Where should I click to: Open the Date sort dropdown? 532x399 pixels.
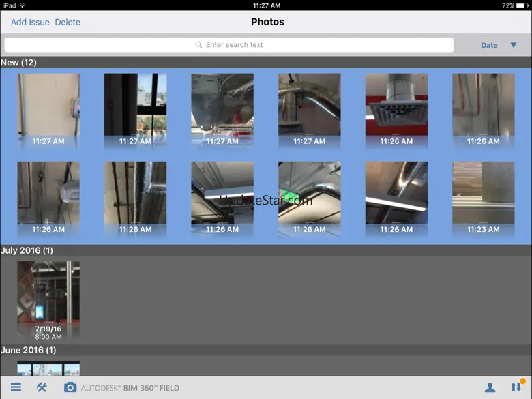pos(489,45)
